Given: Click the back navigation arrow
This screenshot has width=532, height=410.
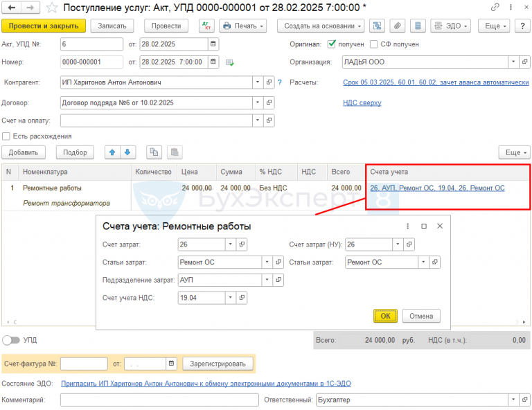Looking at the screenshot, I should (11, 8).
